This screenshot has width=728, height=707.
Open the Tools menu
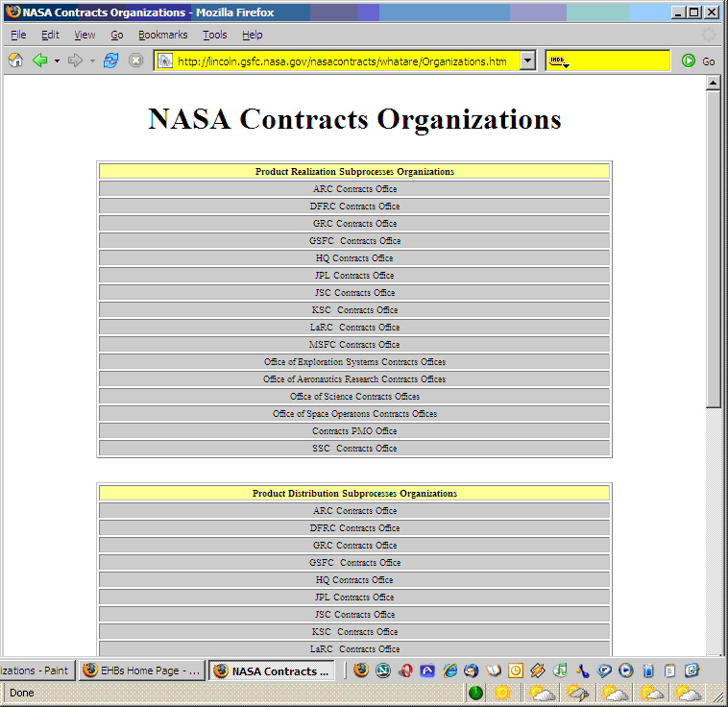pyautogui.click(x=214, y=35)
